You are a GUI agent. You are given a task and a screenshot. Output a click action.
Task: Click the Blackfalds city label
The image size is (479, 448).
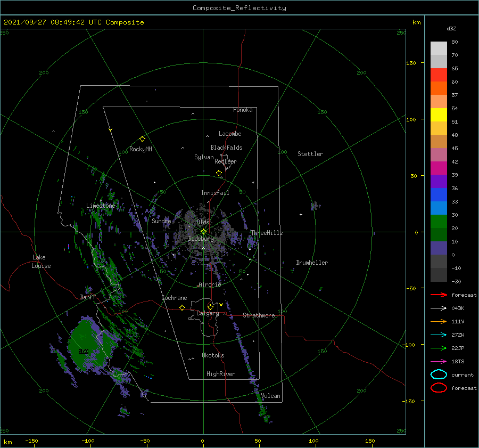[226, 148]
